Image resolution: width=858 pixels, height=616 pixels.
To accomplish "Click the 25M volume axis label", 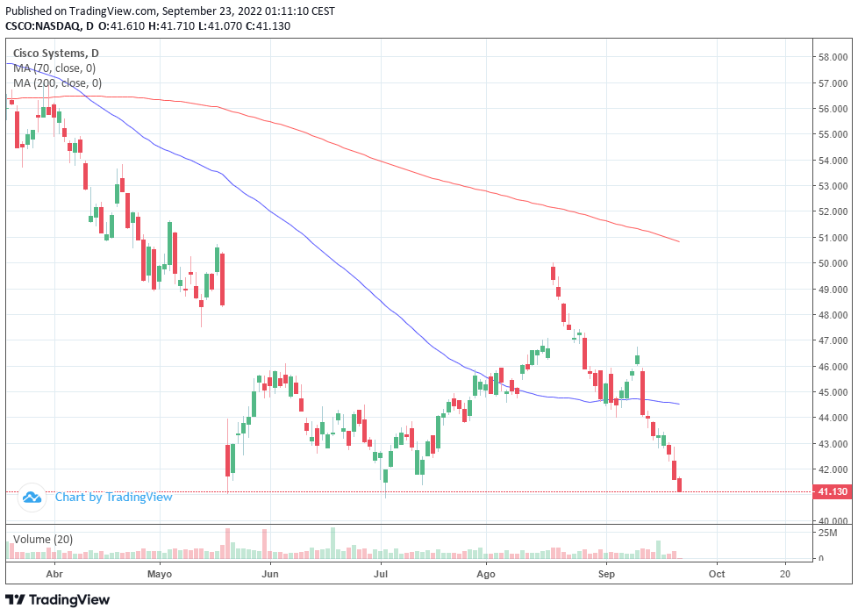I will click(828, 533).
